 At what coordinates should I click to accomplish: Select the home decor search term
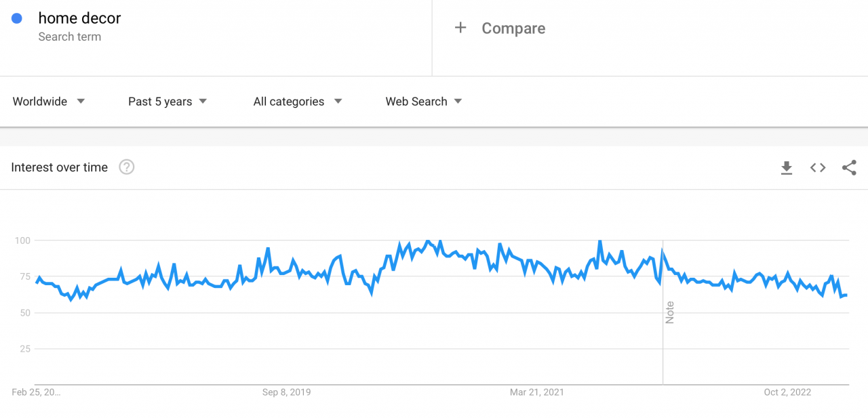(79, 18)
